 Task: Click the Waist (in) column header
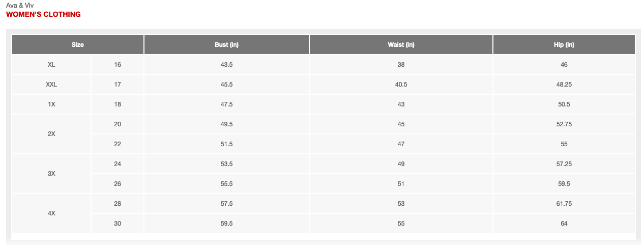point(401,44)
